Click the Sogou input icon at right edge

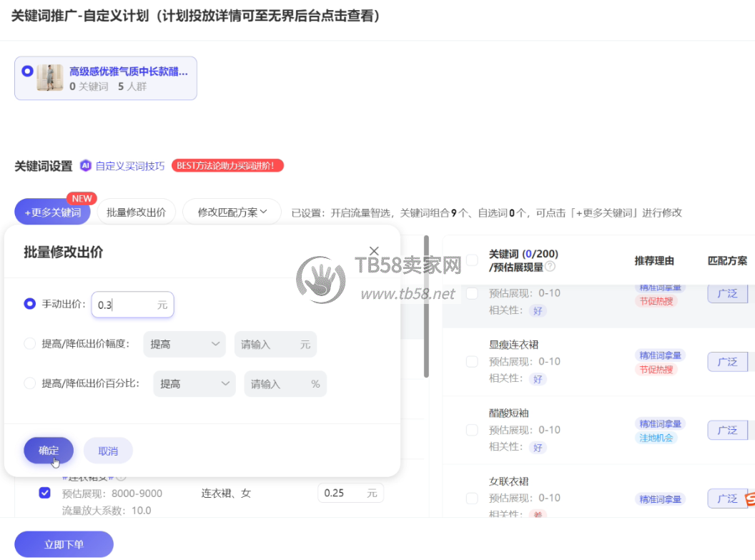[750, 498]
